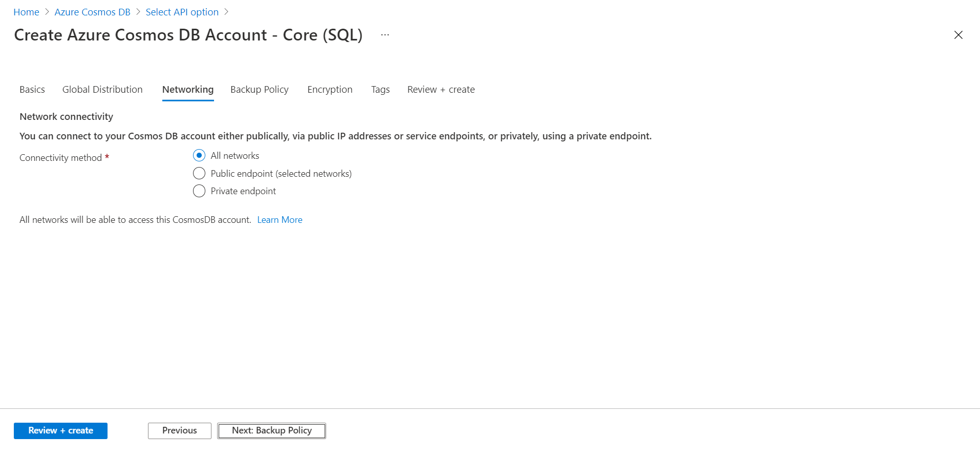Select the Private endpoint radio button

[199, 191]
